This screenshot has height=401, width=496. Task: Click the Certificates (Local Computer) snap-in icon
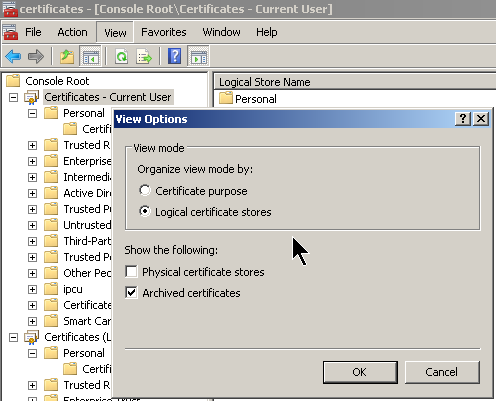point(32,337)
